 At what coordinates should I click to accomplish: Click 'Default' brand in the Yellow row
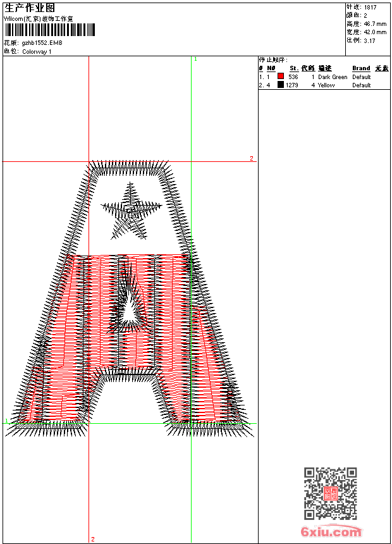point(361,85)
